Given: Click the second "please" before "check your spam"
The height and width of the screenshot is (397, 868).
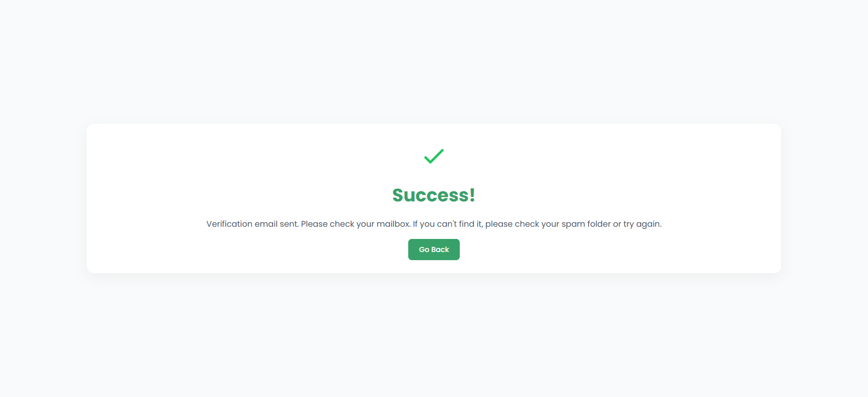Looking at the screenshot, I should click(499, 224).
